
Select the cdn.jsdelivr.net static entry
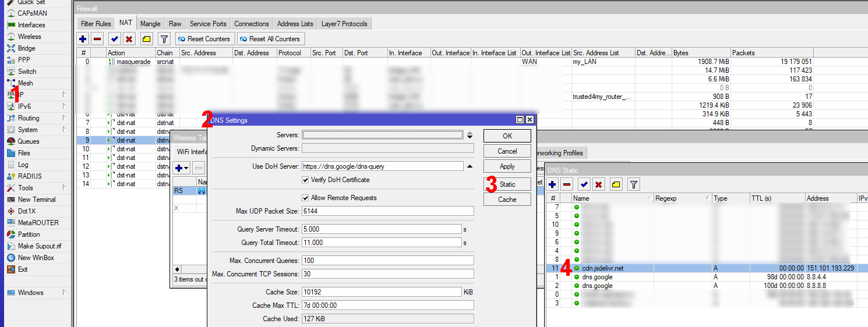point(707,268)
